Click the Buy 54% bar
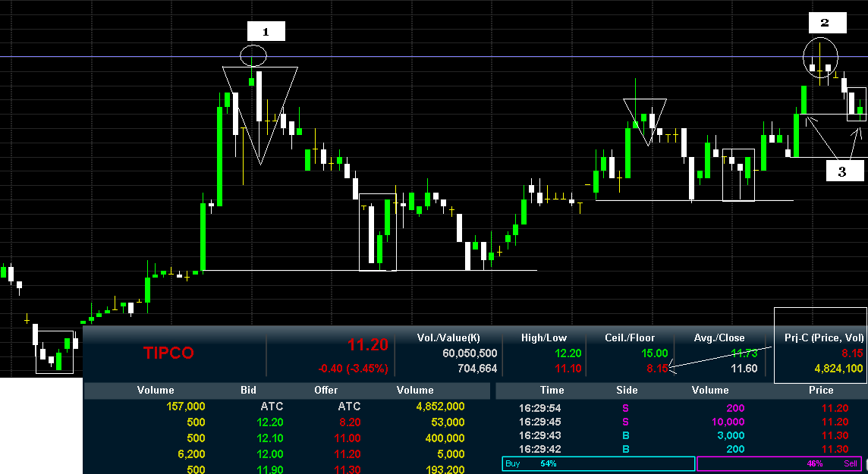Image resolution: width=868 pixels, height=474 pixels. [599, 463]
